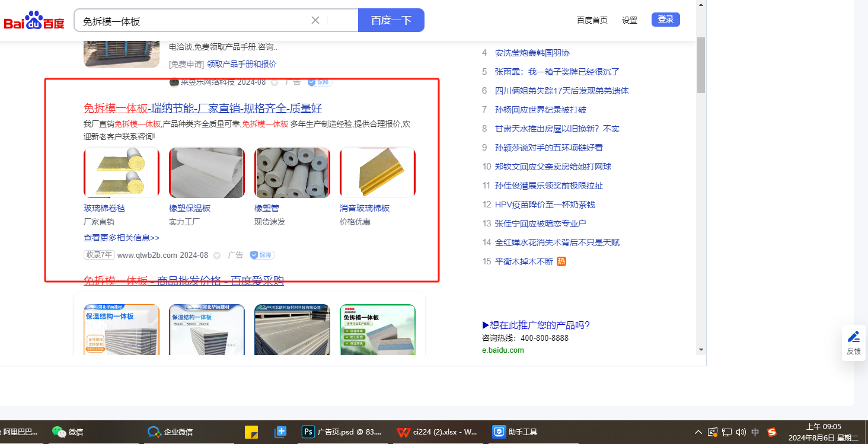Open 助手工具 from the taskbar
The height and width of the screenshot is (444, 868).
515,432
